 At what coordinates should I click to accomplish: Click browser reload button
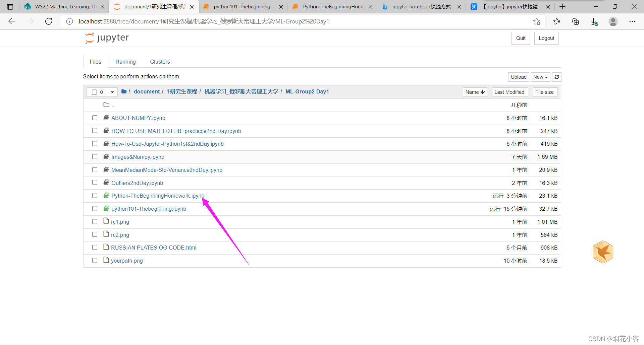tap(49, 21)
